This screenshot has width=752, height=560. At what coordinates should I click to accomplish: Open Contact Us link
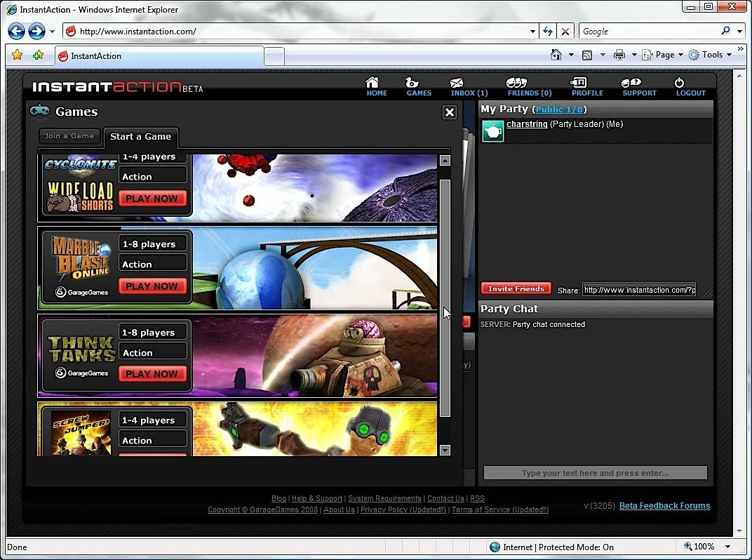(x=445, y=498)
